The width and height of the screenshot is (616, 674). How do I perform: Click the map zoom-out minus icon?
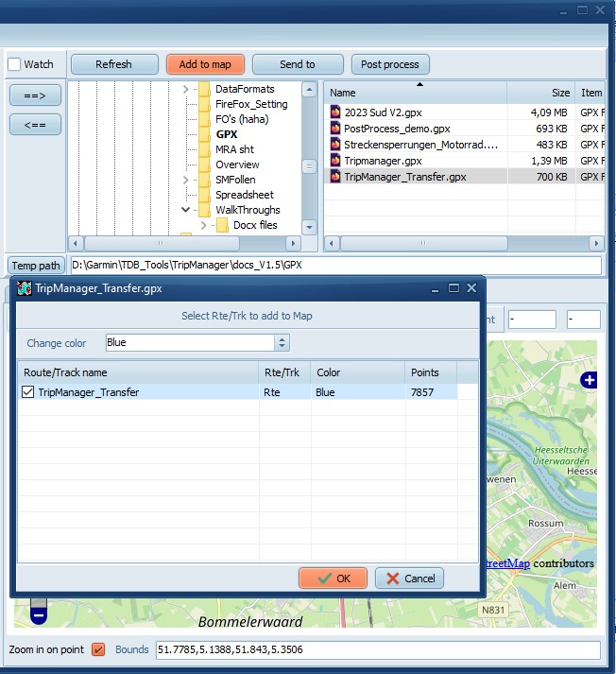pos(38,614)
